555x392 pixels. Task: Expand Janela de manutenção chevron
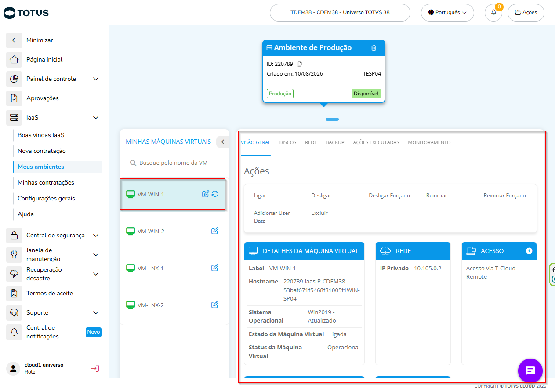tap(96, 254)
